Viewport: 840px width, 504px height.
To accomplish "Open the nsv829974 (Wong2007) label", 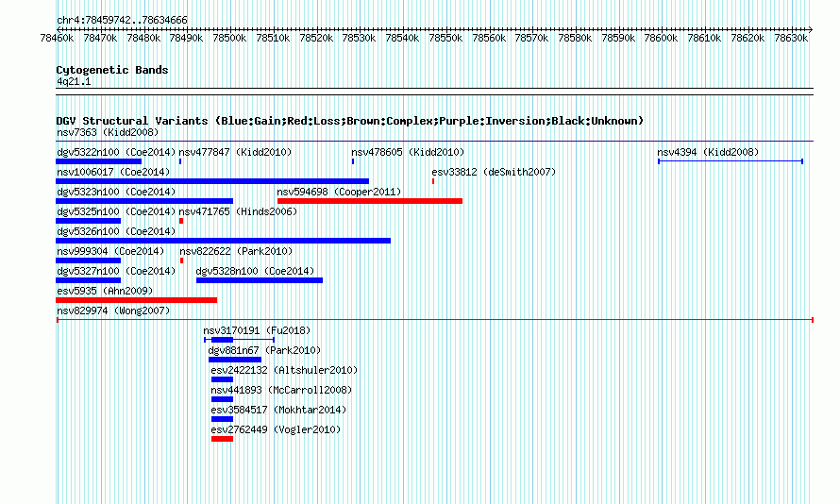I will [x=113, y=311].
